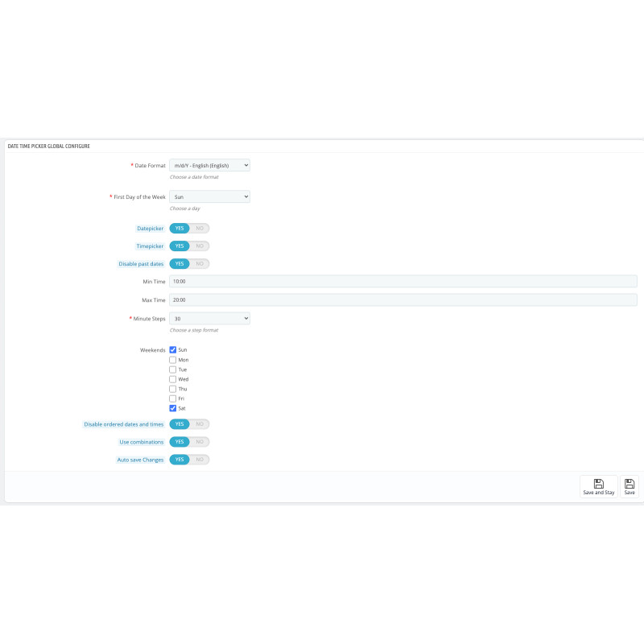The image size is (644, 644).
Task: Open the Minute Steps dropdown
Action: pyautogui.click(x=209, y=319)
